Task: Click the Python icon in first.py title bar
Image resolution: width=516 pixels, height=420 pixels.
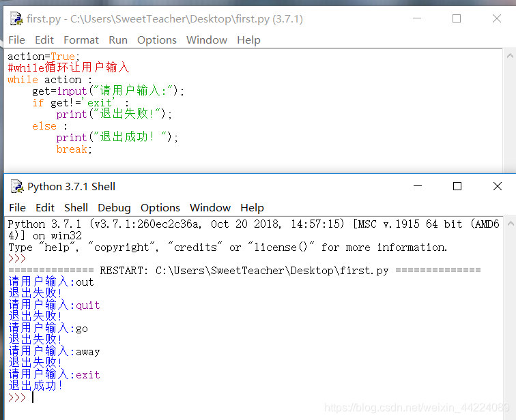Action: [16, 18]
